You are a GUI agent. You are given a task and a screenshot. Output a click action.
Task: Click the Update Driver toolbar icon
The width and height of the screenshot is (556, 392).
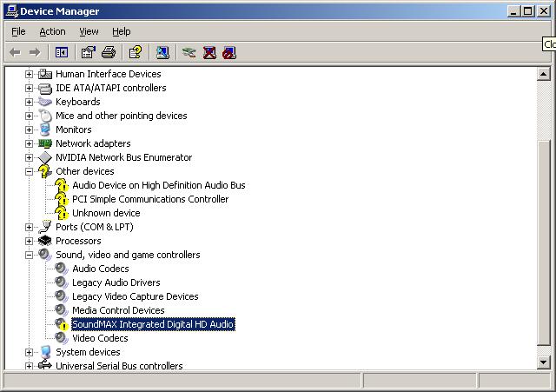pos(189,53)
